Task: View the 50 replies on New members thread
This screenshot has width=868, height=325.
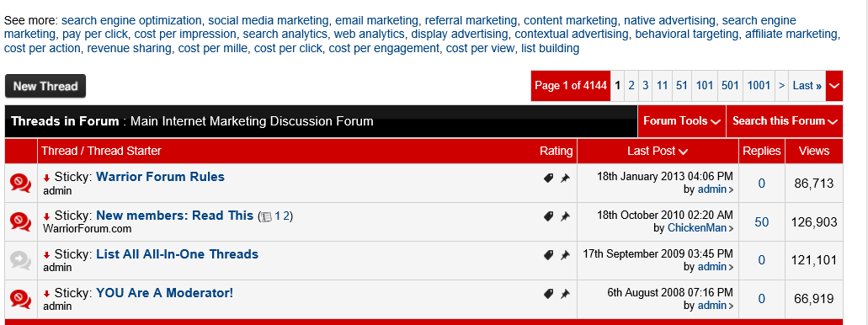Action: coord(762,222)
